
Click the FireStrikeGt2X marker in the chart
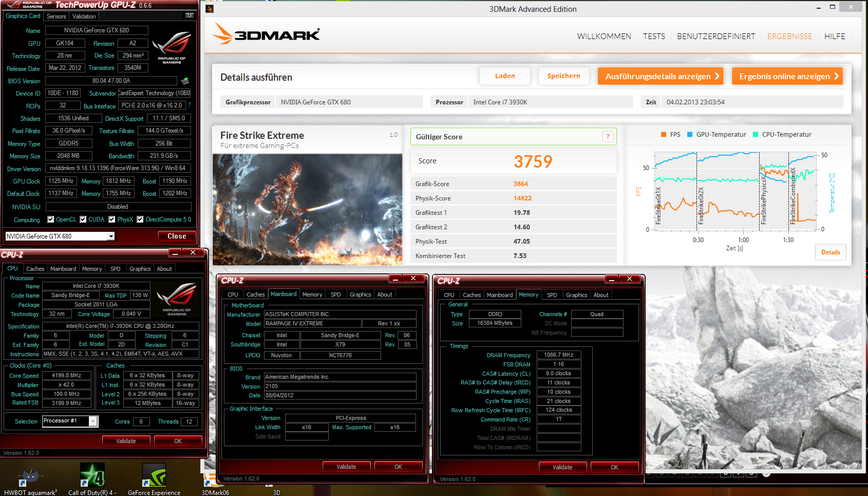click(x=701, y=205)
